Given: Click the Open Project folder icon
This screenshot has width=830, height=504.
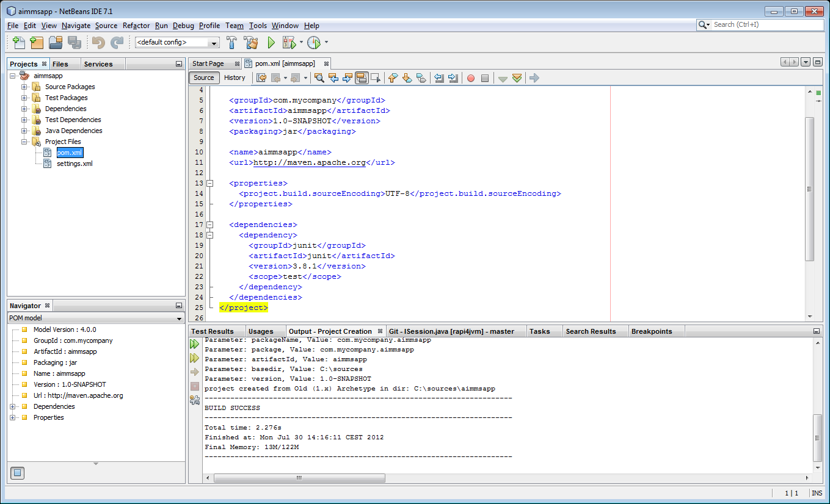Looking at the screenshot, I should pos(56,43).
